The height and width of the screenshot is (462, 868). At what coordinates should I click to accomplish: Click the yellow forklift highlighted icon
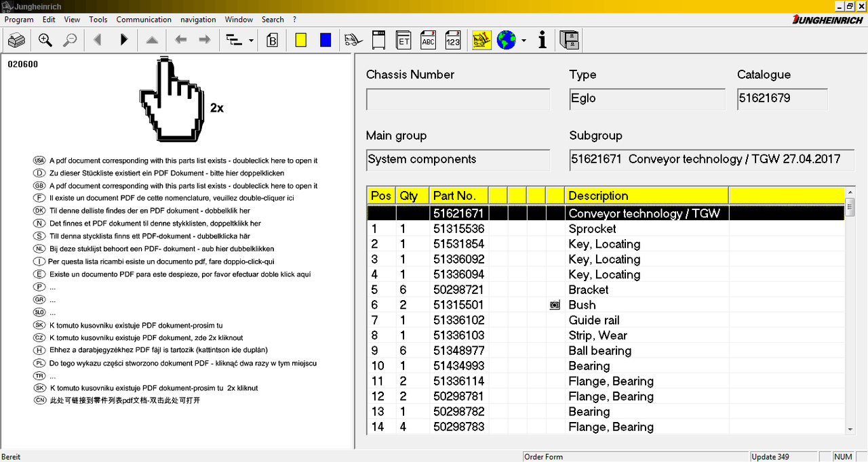point(481,41)
